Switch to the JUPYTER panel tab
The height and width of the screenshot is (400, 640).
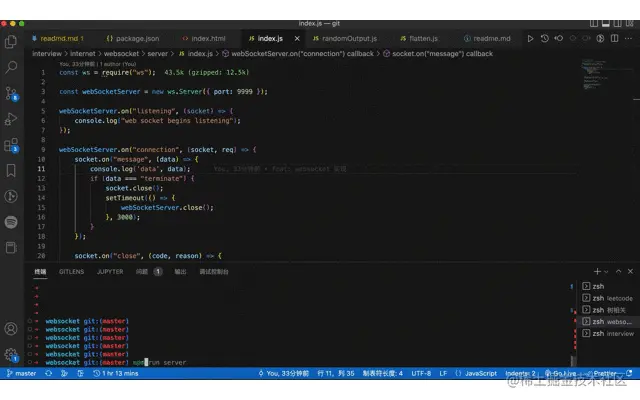coord(110,271)
